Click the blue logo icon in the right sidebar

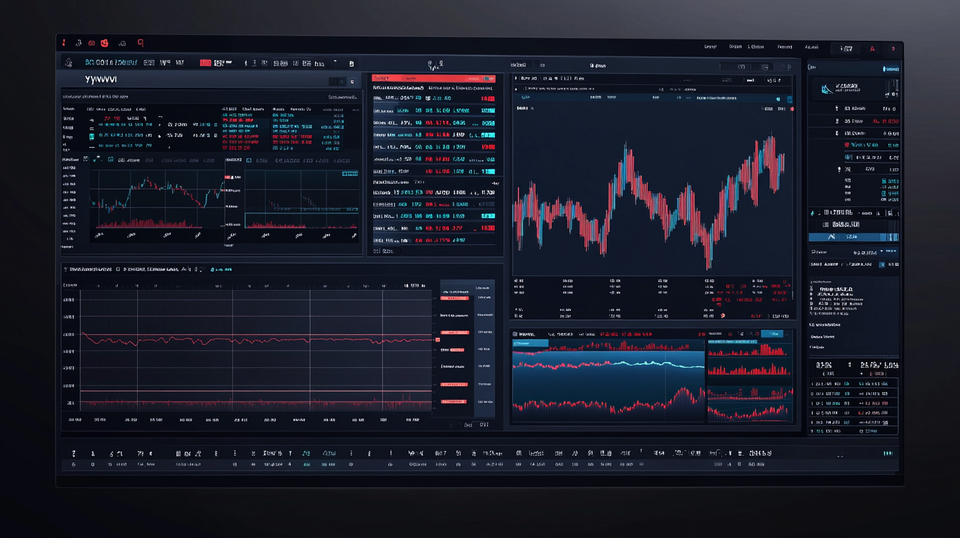[x=828, y=89]
